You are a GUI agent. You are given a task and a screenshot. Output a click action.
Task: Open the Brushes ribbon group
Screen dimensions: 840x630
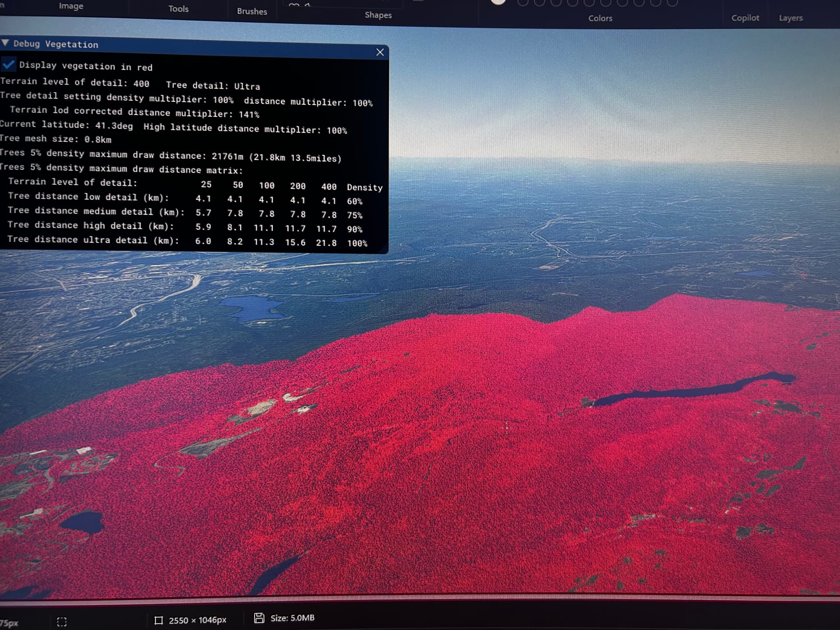[x=252, y=11]
